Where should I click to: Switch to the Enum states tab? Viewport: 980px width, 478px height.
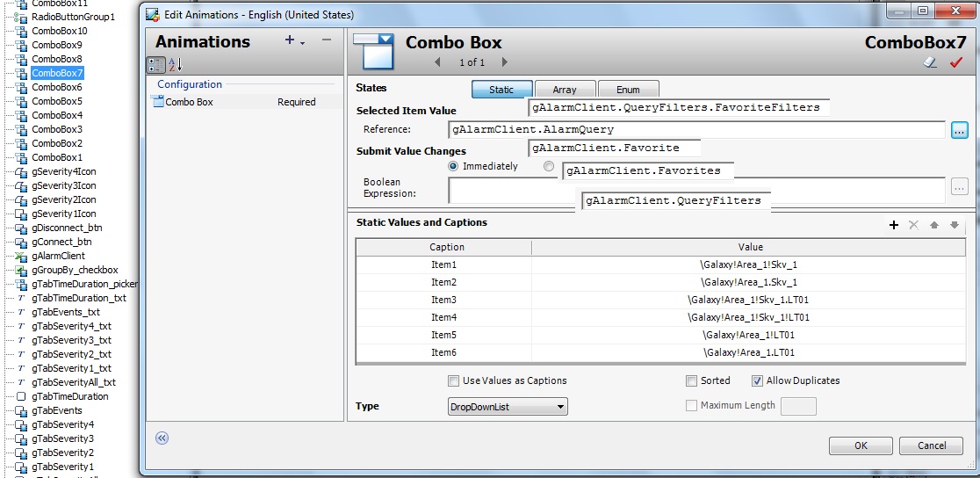pyautogui.click(x=628, y=90)
